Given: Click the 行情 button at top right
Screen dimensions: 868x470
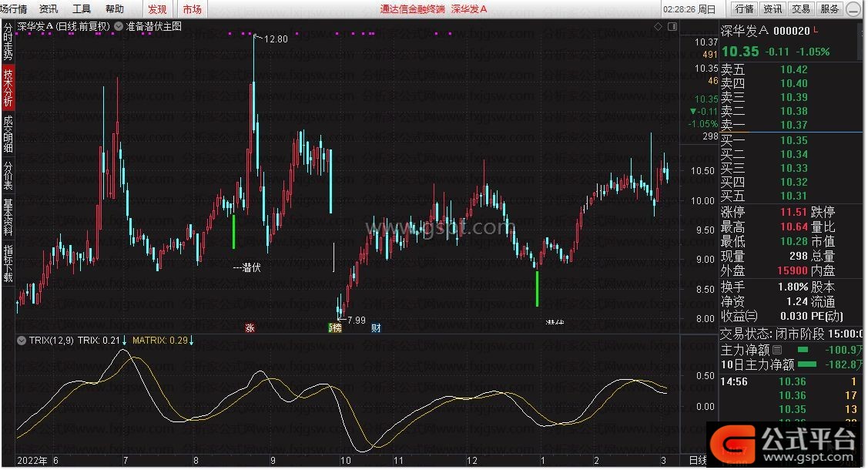Looking at the screenshot, I should point(745,8).
